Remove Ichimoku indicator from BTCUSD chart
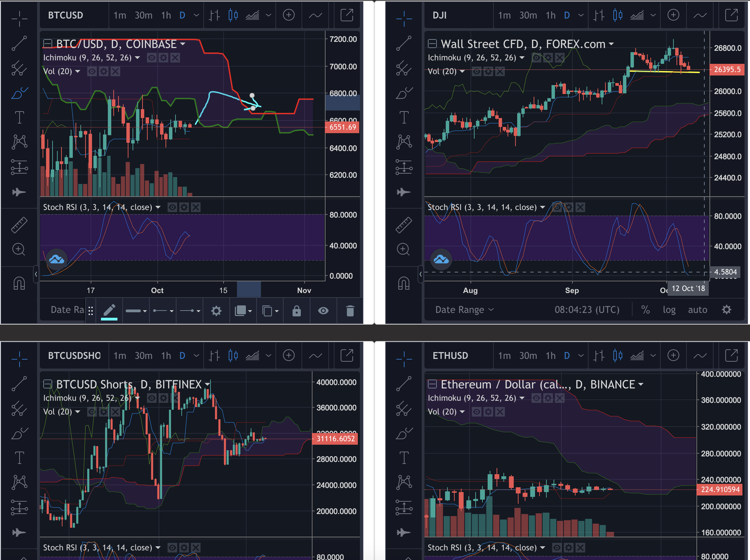Screen dimensions: 750x560 175,58
